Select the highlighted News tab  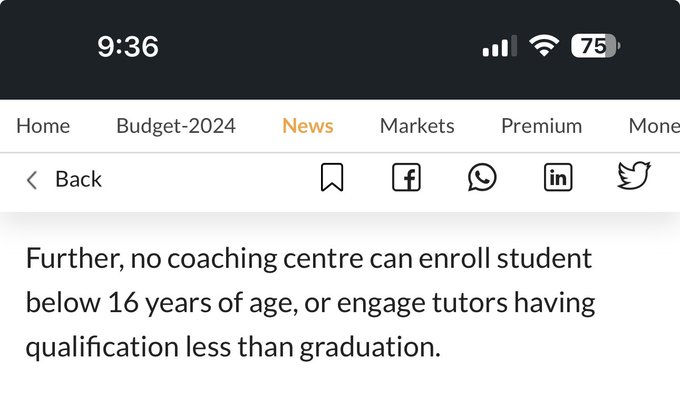pyautogui.click(x=308, y=126)
